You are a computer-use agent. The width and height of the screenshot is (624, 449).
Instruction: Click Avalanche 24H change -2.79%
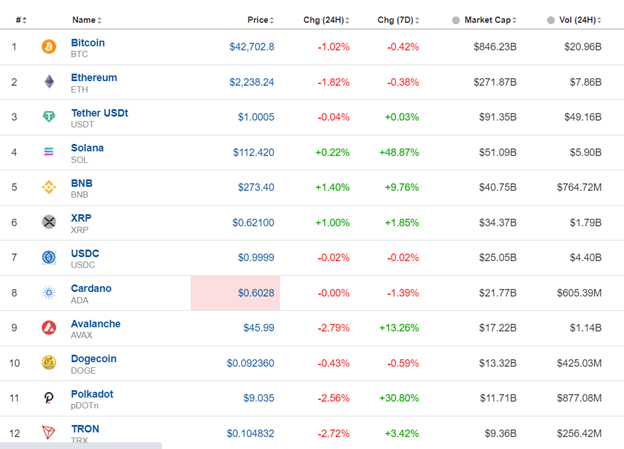coord(333,328)
